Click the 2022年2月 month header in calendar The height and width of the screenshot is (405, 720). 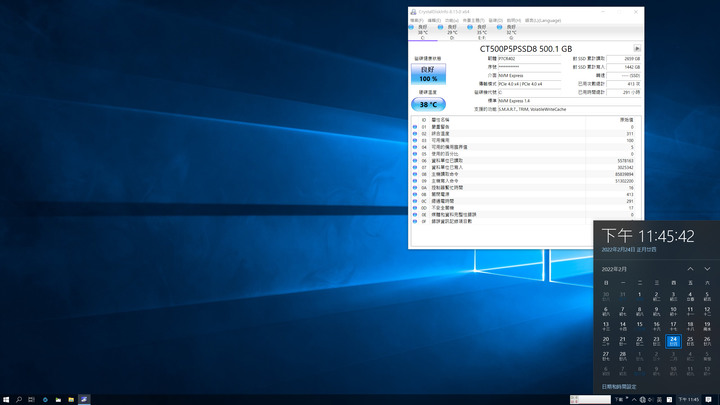(x=614, y=269)
